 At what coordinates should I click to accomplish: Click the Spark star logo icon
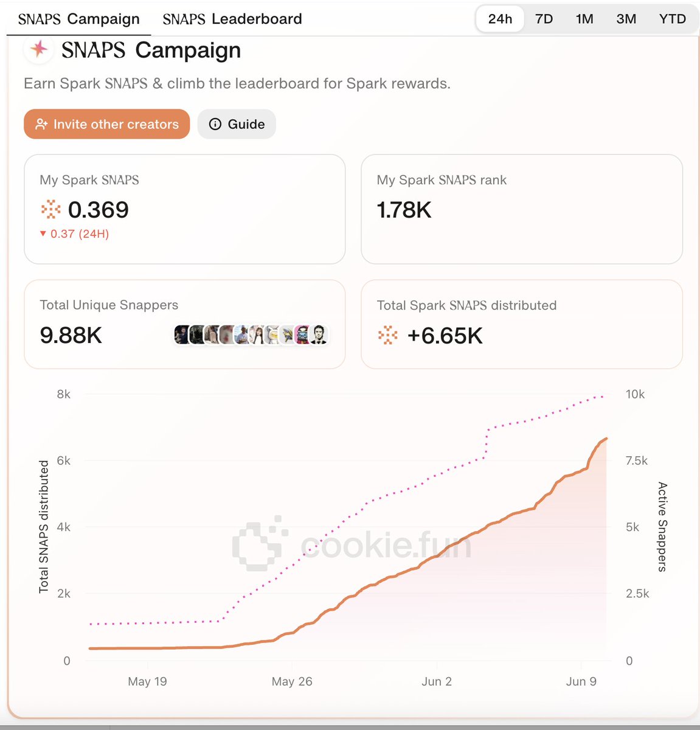point(39,49)
